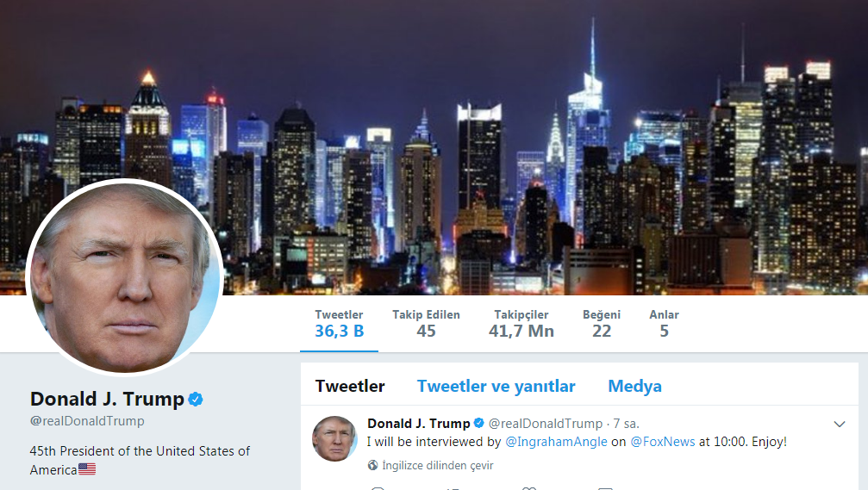Open the tweet options chevron menu

click(840, 425)
